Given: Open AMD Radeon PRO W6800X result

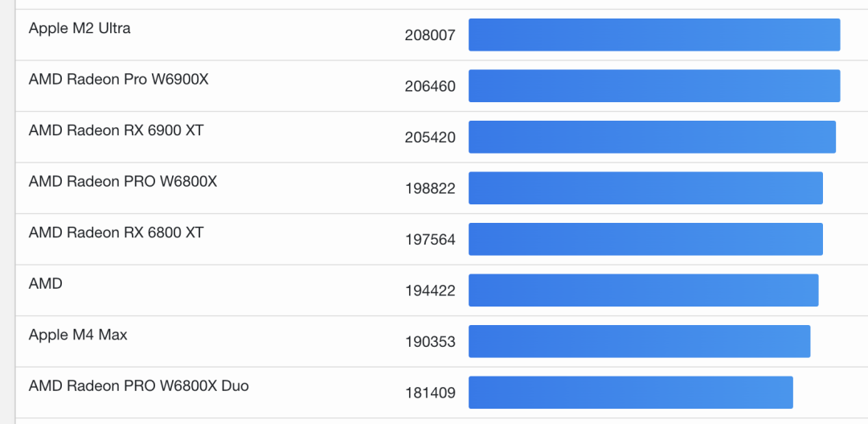Looking at the screenshot, I should click(122, 182).
